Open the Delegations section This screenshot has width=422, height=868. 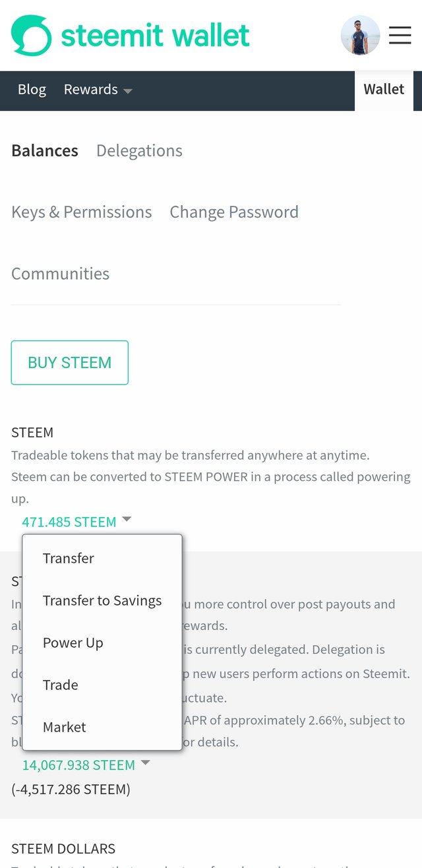(x=139, y=150)
